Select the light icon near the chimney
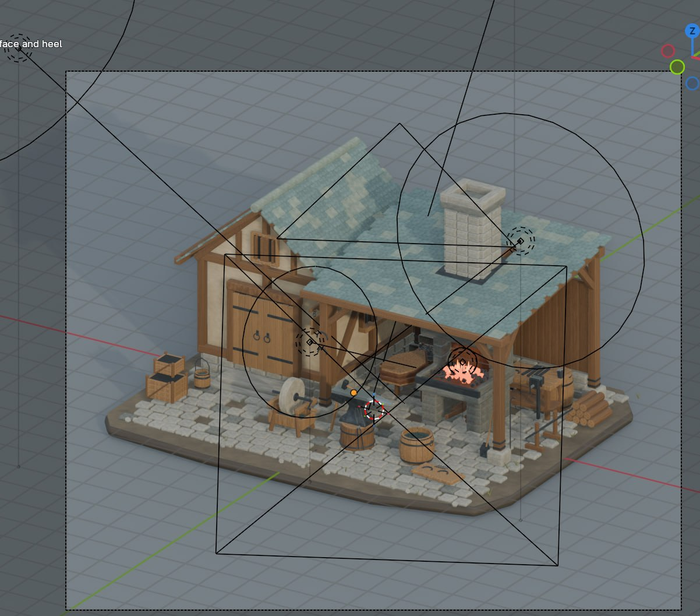Image resolution: width=700 pixels, height=616 pixels. [x=520, y=241]
